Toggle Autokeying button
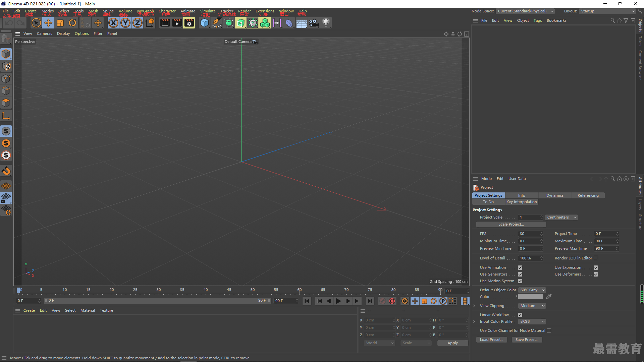The width and height of the screenshot is (644, 362). (392, 301)
